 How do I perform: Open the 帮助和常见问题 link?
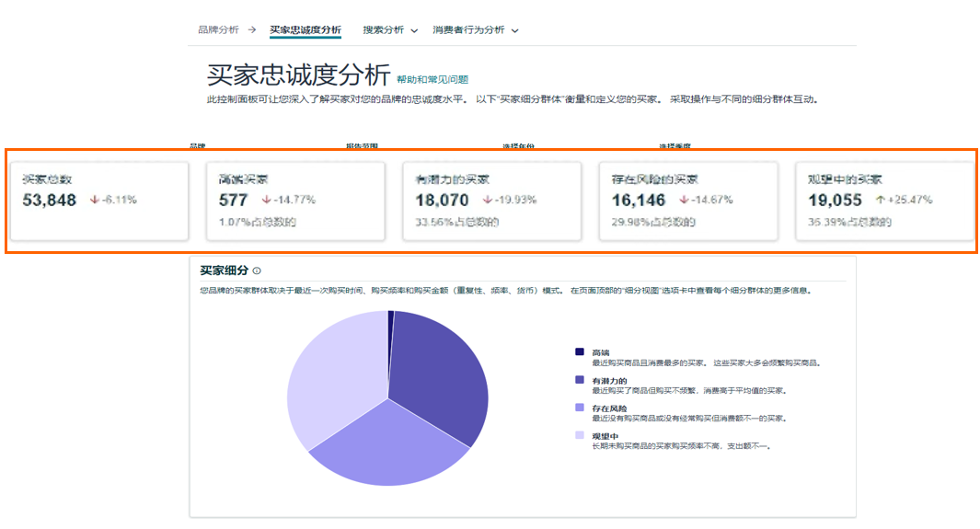[x=432, y=80]
